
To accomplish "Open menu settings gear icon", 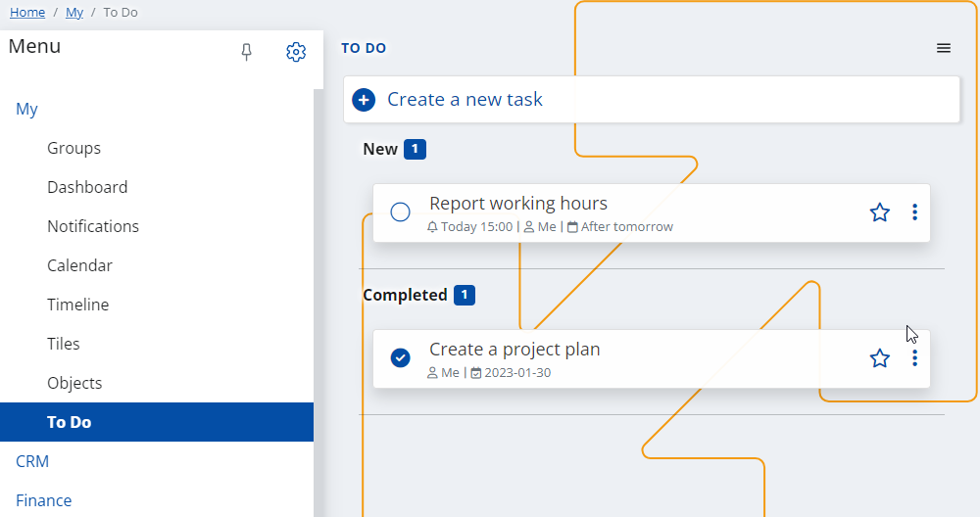I will [296, 52].
